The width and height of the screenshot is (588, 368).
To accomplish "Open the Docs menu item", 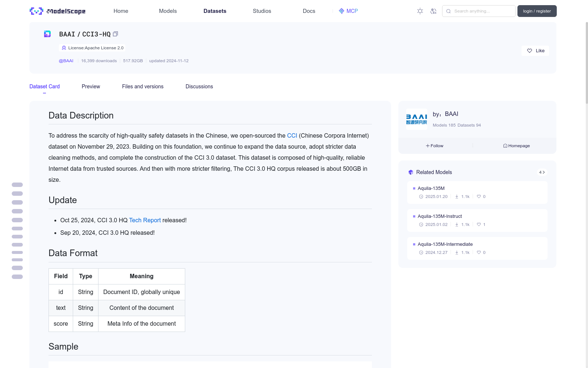I will coord(309,11).
